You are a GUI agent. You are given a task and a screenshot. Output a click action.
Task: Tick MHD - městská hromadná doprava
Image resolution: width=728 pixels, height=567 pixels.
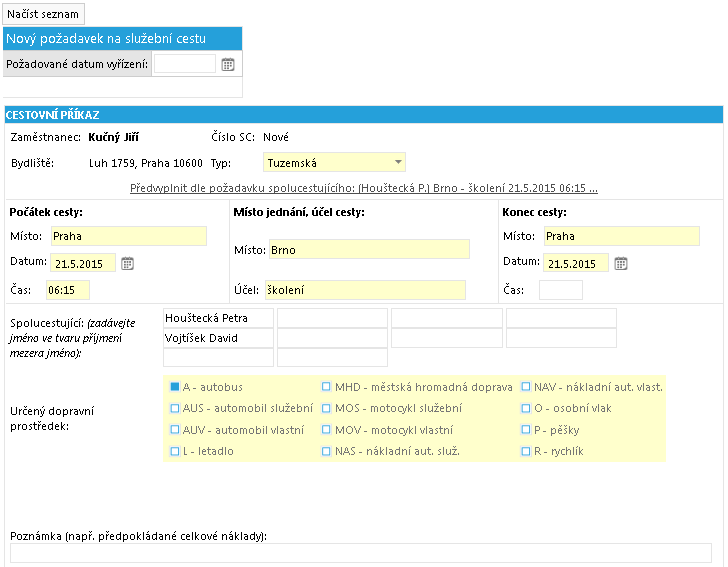pyautogui.click(x=326, y=386)
